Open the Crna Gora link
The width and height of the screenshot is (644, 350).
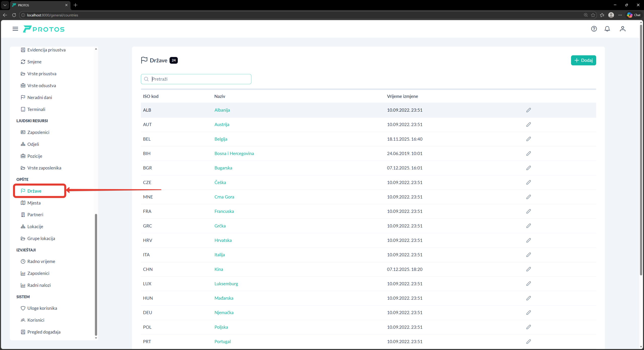pos(224,197)
